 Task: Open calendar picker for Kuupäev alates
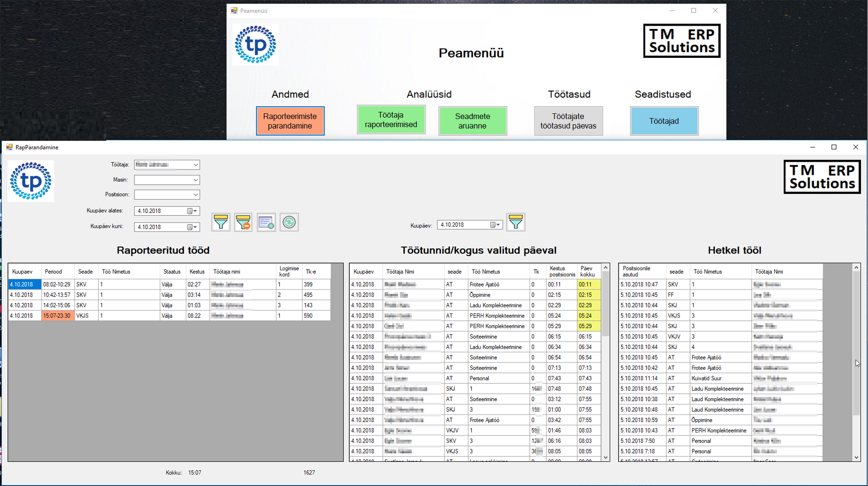coord(192,211)
